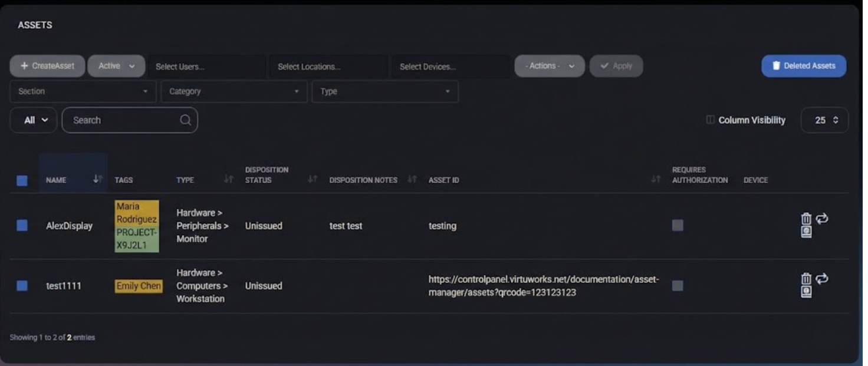Open the Actions dropdown menu

point(549,66)
